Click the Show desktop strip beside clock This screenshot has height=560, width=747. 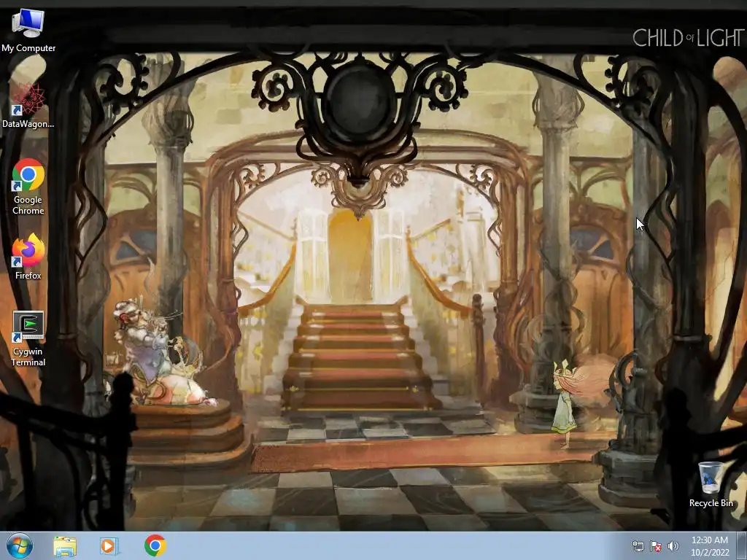click(742, 545)
